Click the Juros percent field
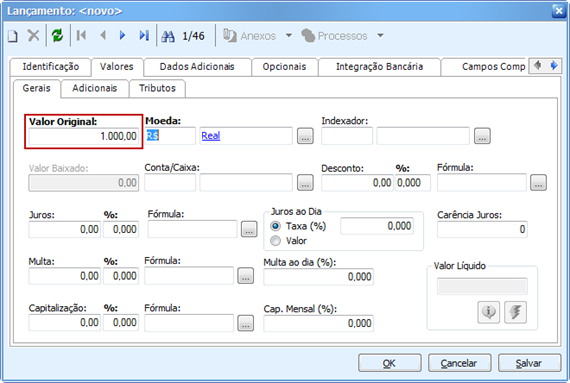Screen dimensions: 570x383 coord(121,229)
